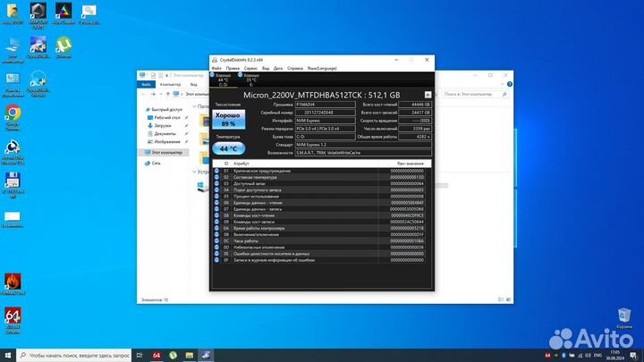Open the AIDA64 Extreme desktop shortcut
This screenshot has height=362, width=644.
13,321
